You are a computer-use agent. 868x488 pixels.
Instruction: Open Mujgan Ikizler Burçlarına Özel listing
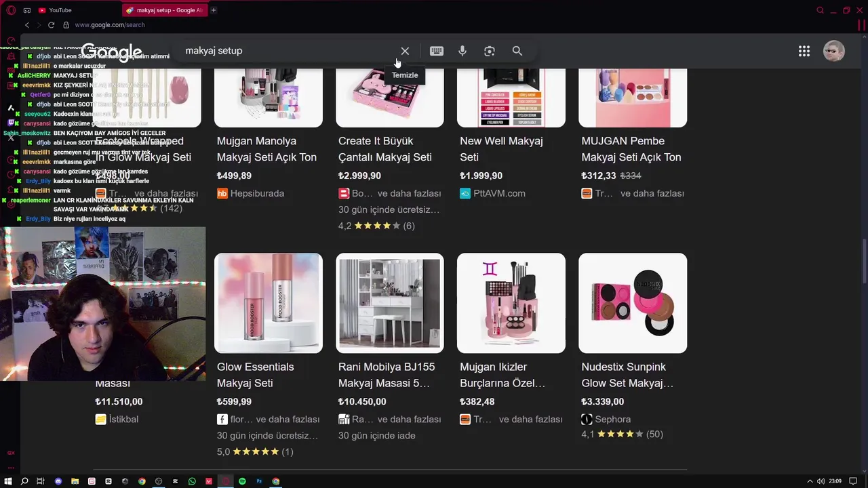click(x=502, y=375)
